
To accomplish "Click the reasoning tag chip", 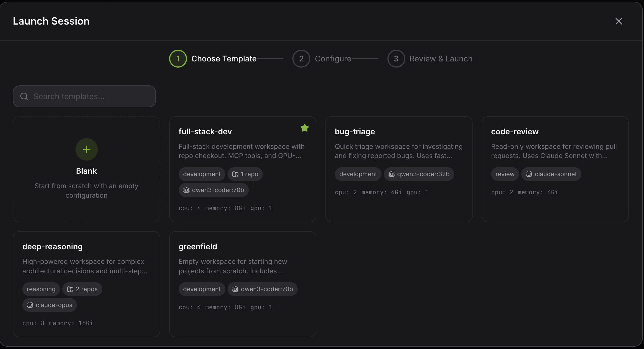I will tap(41, 289).
